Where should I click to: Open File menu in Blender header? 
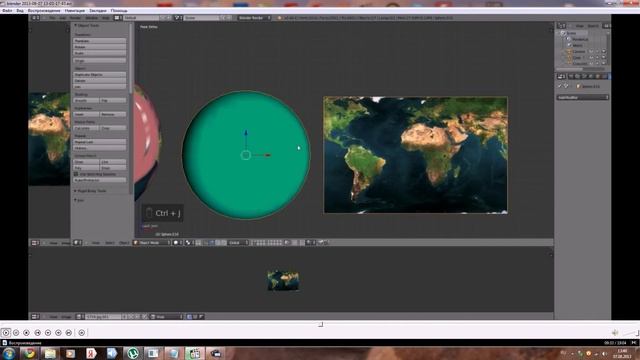52,18
